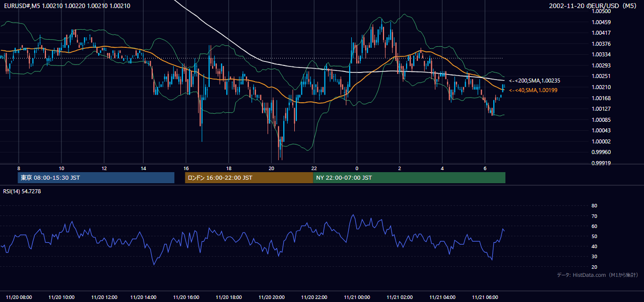Click the RSI 40 level label
The width and height of the screenshot is (644, 302).
594,247
